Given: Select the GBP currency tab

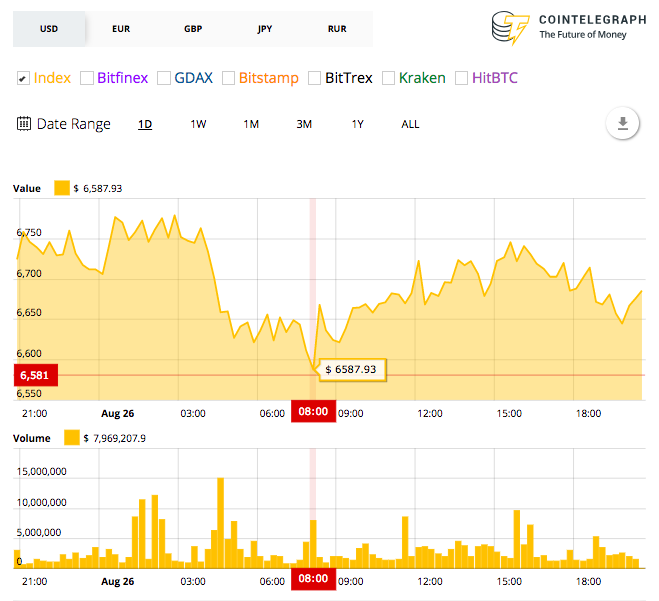Looking at the screenshot, I should pyautogui.click(x=193, y=29).
